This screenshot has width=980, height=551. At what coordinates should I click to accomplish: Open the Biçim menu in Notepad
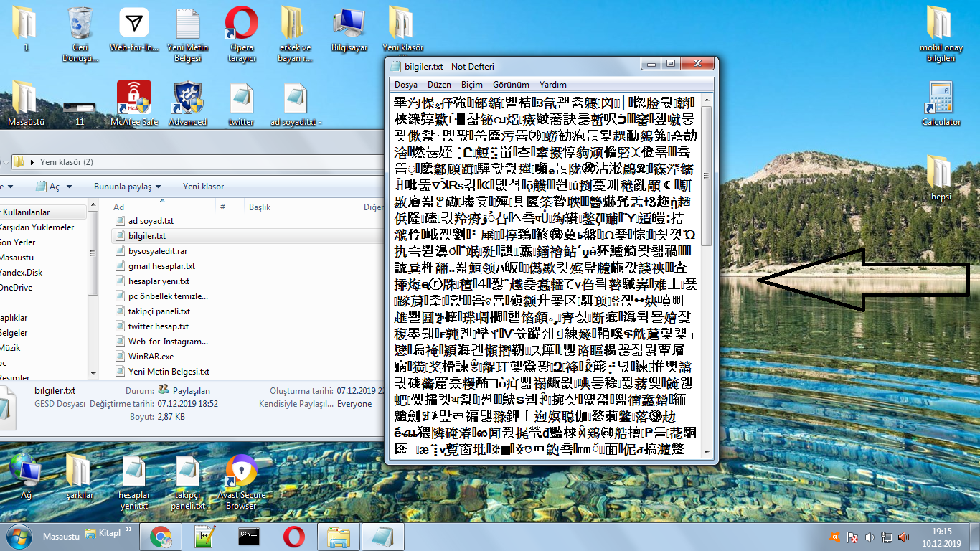(472, 85)
